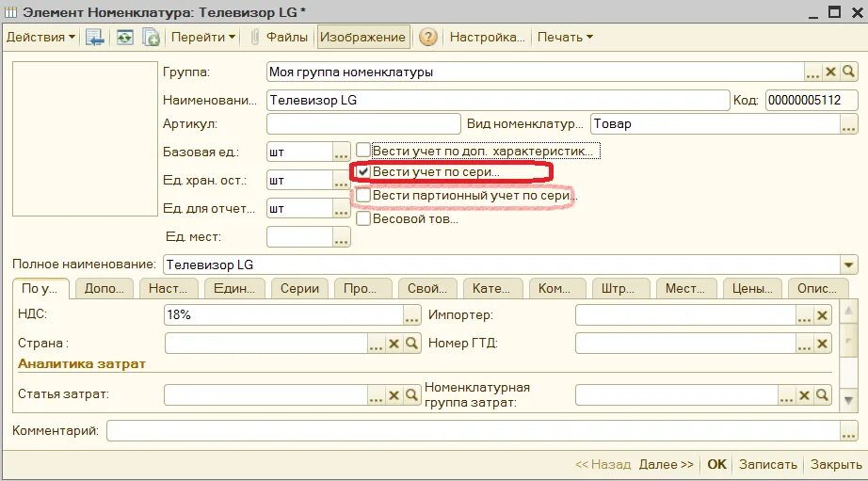Click the paperclip icon beside Файлы
Viewport: 868px width, 481px height.
pos(254,38)
